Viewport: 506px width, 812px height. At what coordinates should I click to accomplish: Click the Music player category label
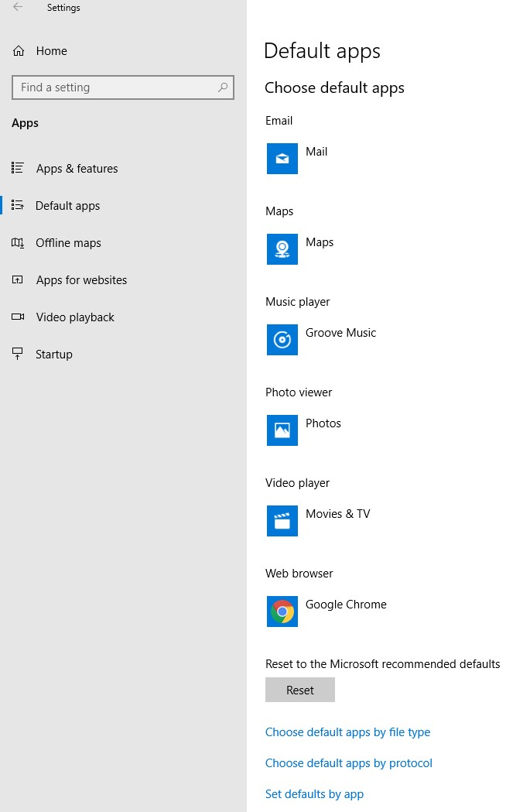pos(298,302)
